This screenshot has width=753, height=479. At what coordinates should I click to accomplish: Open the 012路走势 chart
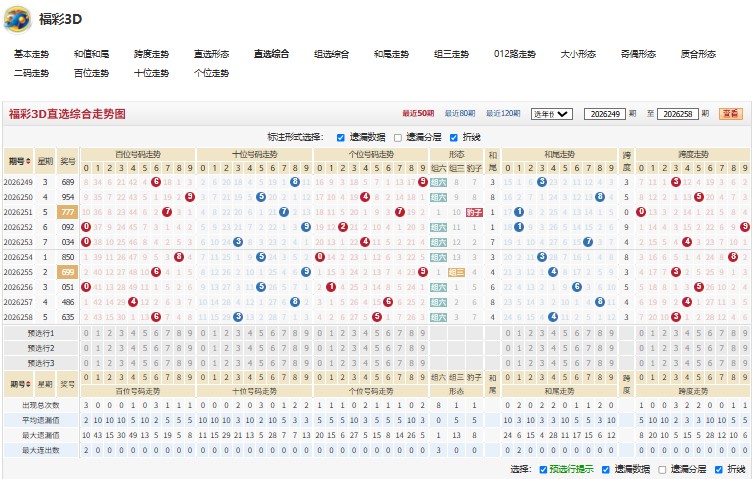tap(515, 54)
